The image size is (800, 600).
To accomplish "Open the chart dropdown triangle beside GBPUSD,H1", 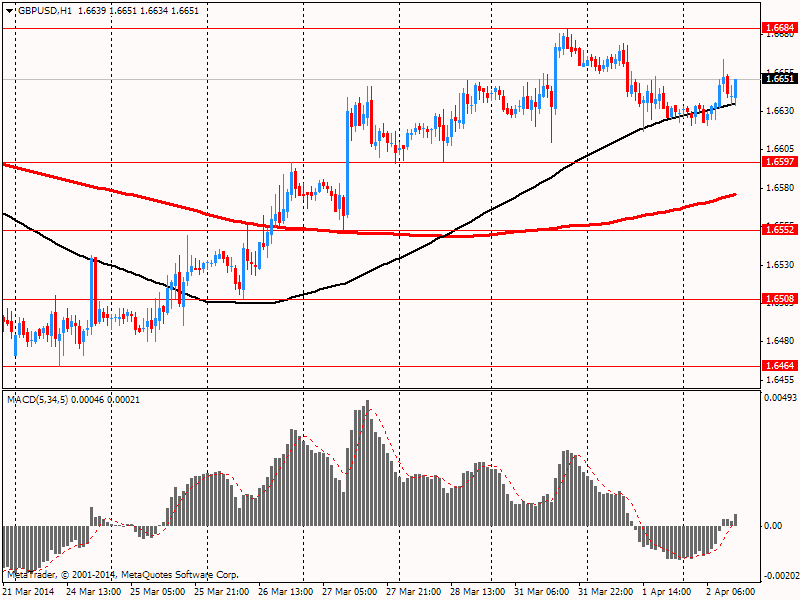I will tap(10, 11).
